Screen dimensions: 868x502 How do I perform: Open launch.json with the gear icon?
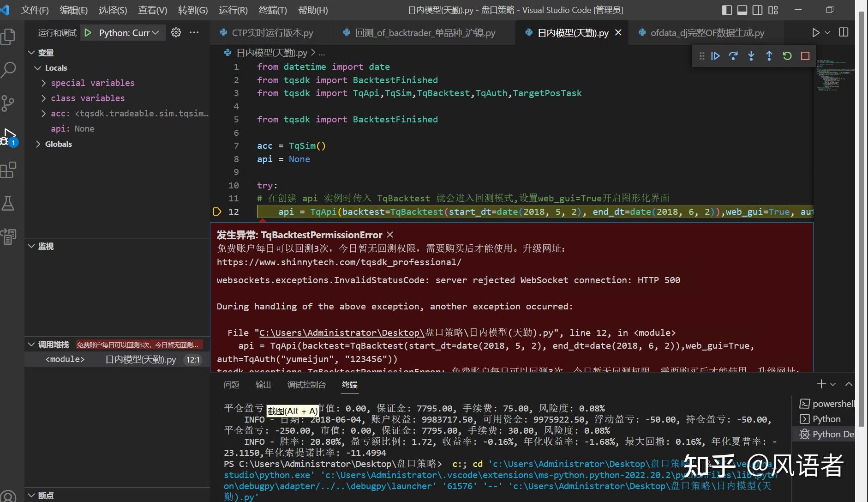click(176, 32)
